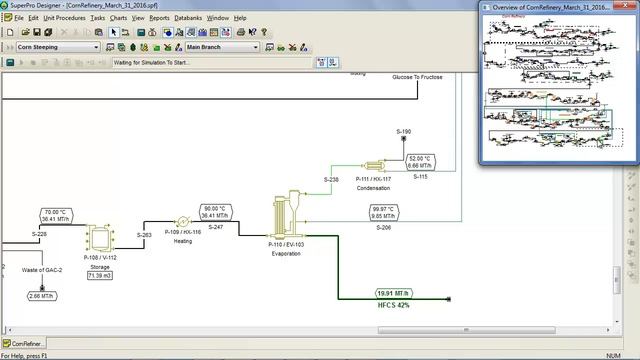Viewport: 640px width, 360px height.
Task: Click the calculator icon in the main toolbar
Action: [x=141, y=32]
